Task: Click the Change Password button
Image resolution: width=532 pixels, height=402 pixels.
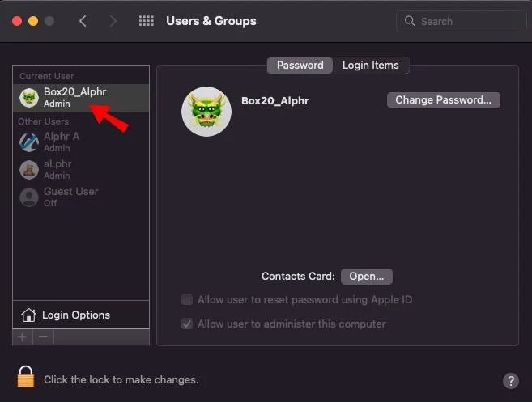Action: coord(443,100)
